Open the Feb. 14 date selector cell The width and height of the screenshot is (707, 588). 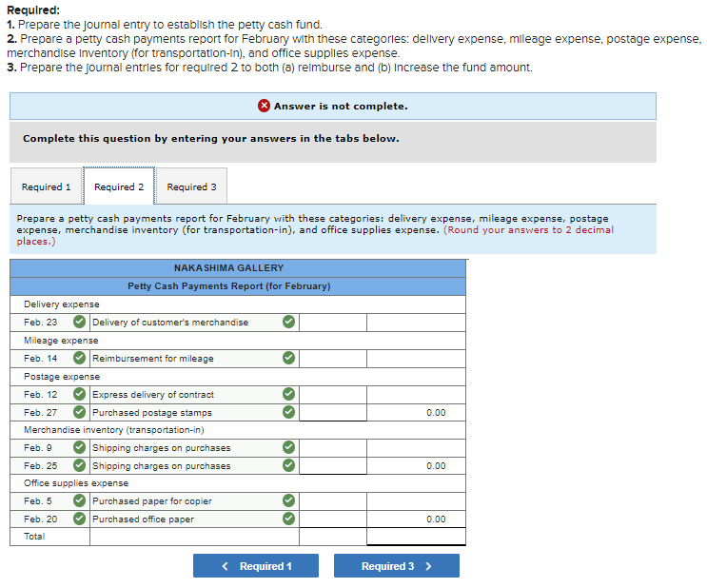(x=50, y=359)
